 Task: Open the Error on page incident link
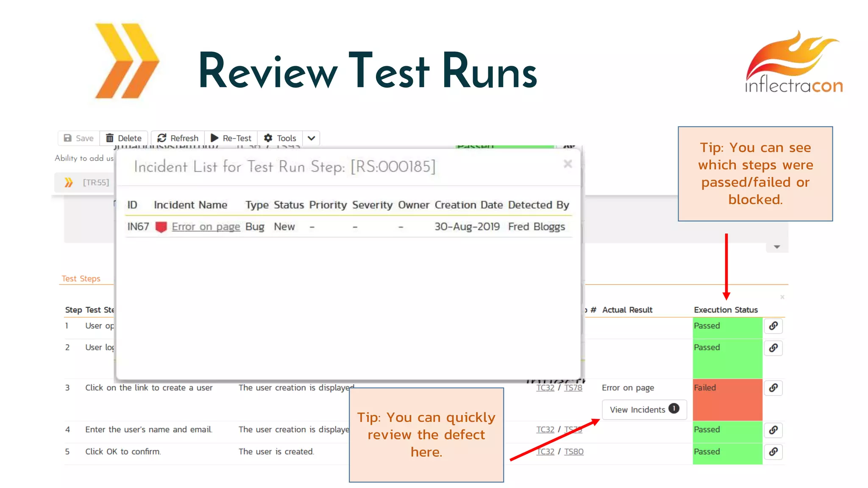[206, 227]
